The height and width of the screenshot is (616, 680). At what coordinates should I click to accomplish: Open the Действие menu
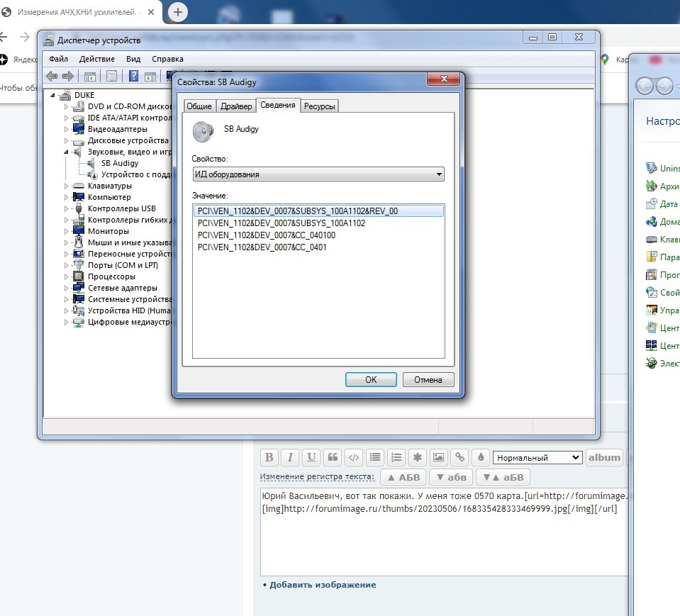pos(97,59)
